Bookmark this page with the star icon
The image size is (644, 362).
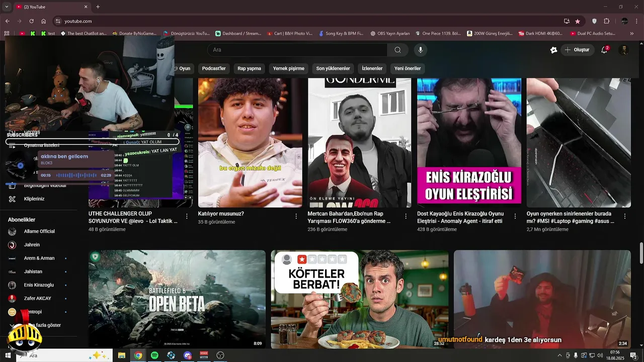click(x=578, y=21)
